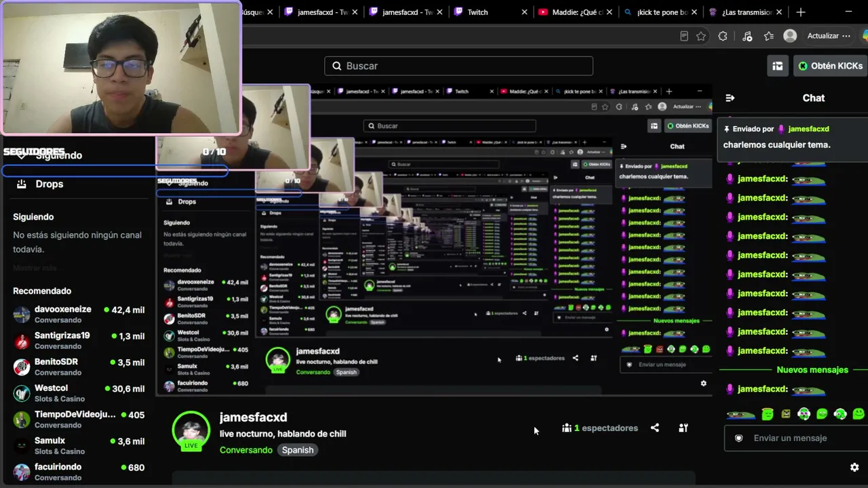Pick the angry olive square emote
The image size is (868, 488).
(x=786, y=414)
